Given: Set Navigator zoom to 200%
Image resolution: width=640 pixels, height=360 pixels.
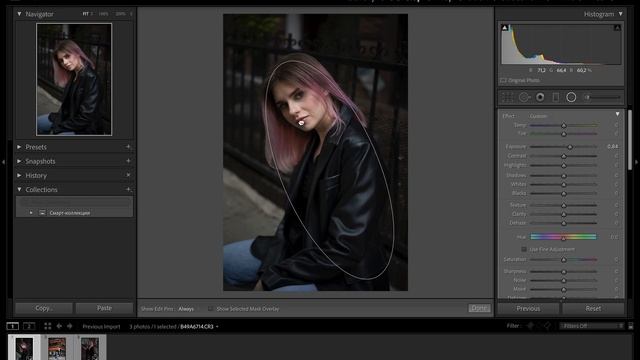Looking at the screenshot, I should coord(120,14).
